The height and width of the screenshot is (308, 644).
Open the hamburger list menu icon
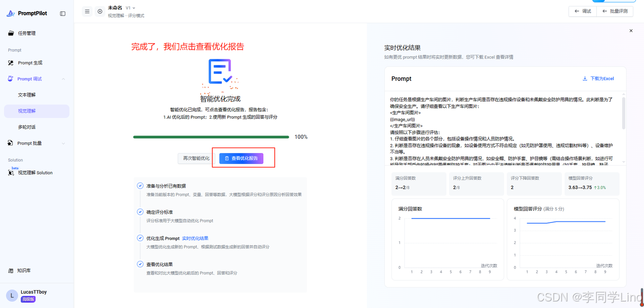(x=87, y=11)
